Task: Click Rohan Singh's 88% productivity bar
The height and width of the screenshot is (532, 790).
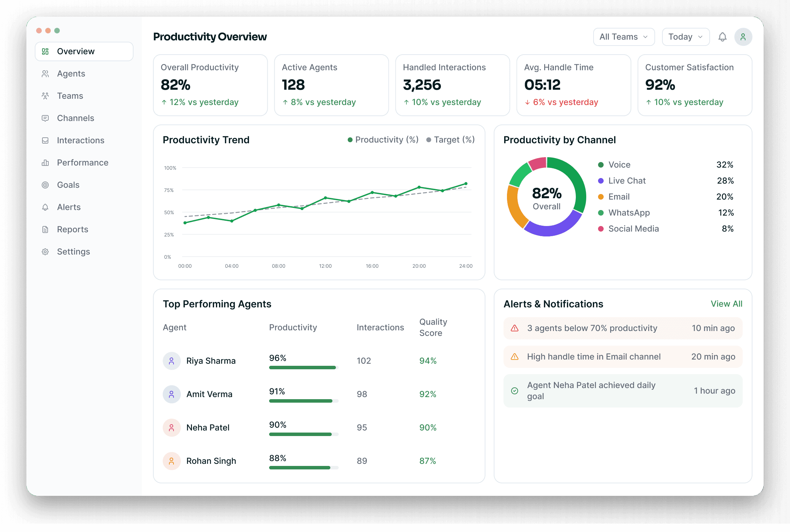Action: (x=304, y=468)
